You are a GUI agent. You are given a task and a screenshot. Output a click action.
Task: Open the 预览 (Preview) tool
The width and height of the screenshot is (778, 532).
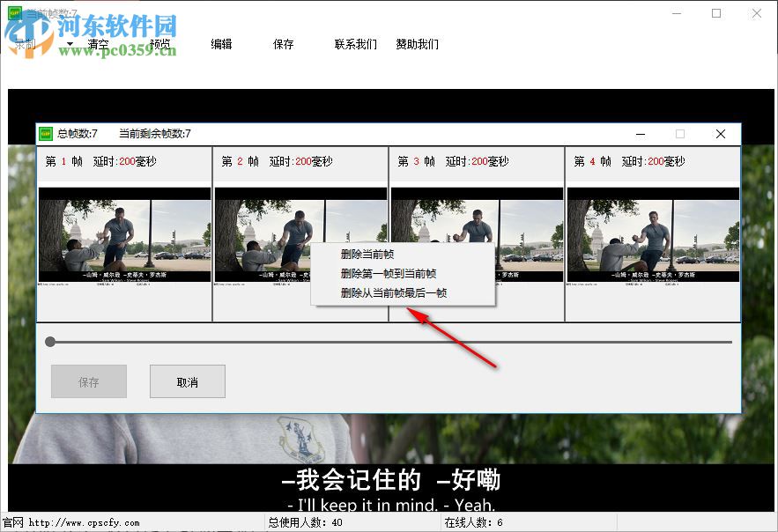coord(159,44)
